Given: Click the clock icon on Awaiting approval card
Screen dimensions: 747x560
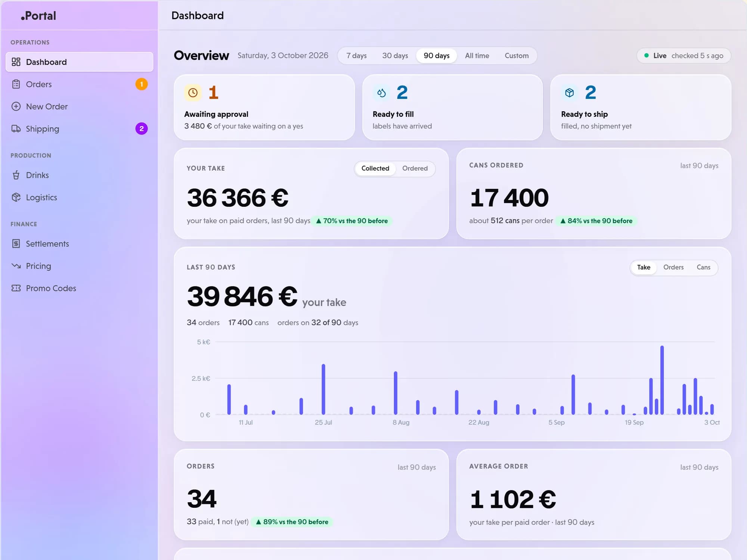Looking at the screenshot, I should click(x=193, y=93).
